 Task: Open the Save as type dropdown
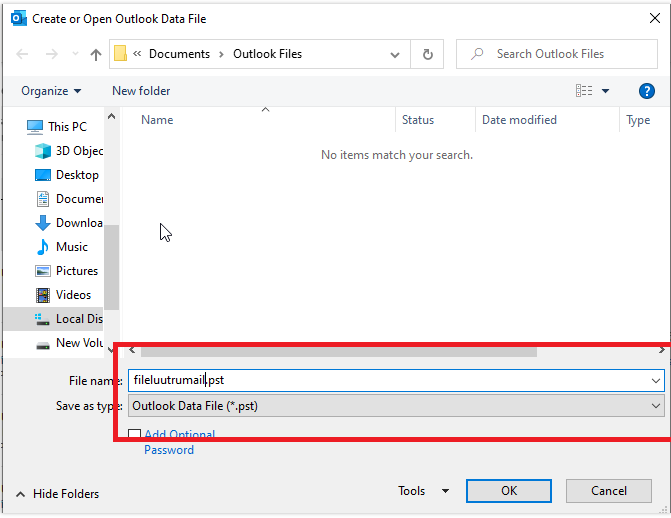tap(396, 406)
